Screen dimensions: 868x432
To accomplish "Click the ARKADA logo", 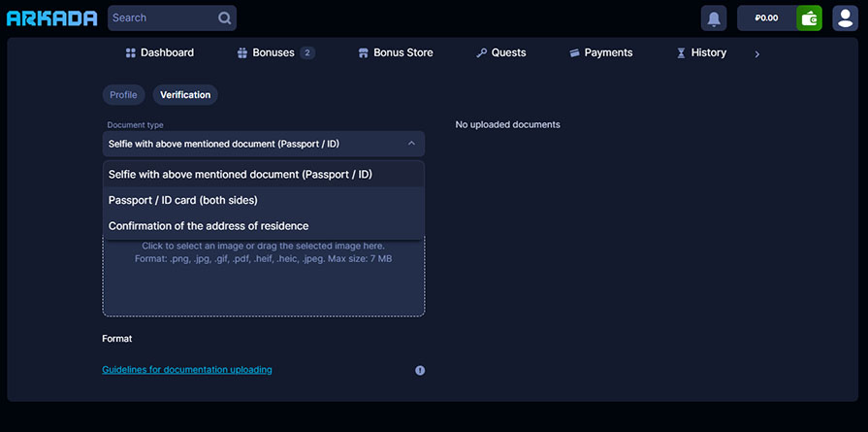I will [x=51, y=18].
